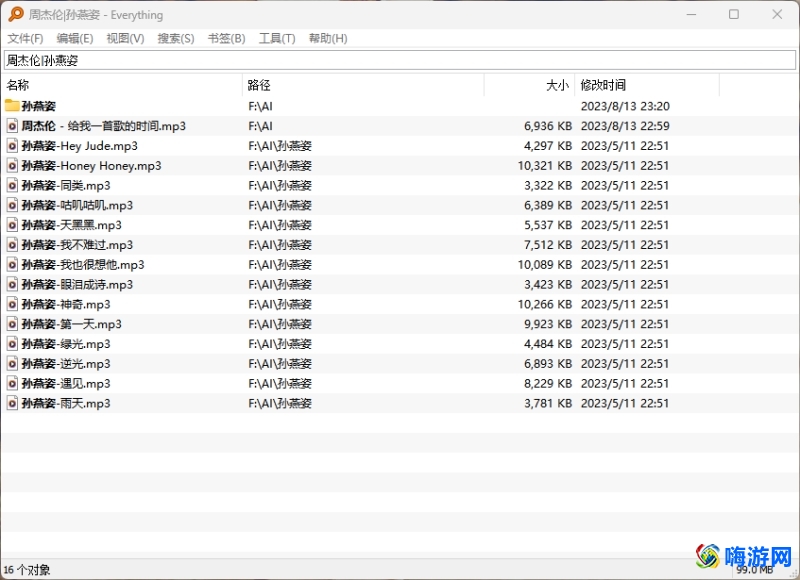Click the path cell of 孙燕姿-Hey Jude.mp3
The width and height of the screenshot is (800, 580).
280,146
